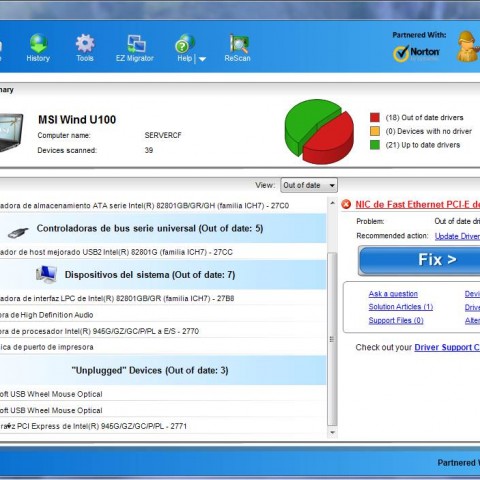Select the interfaz LPC 82801GB/GR - 27B8 row
Image resolution: width=480 pixels, height=480 pixels.
(x=163, y=298)
